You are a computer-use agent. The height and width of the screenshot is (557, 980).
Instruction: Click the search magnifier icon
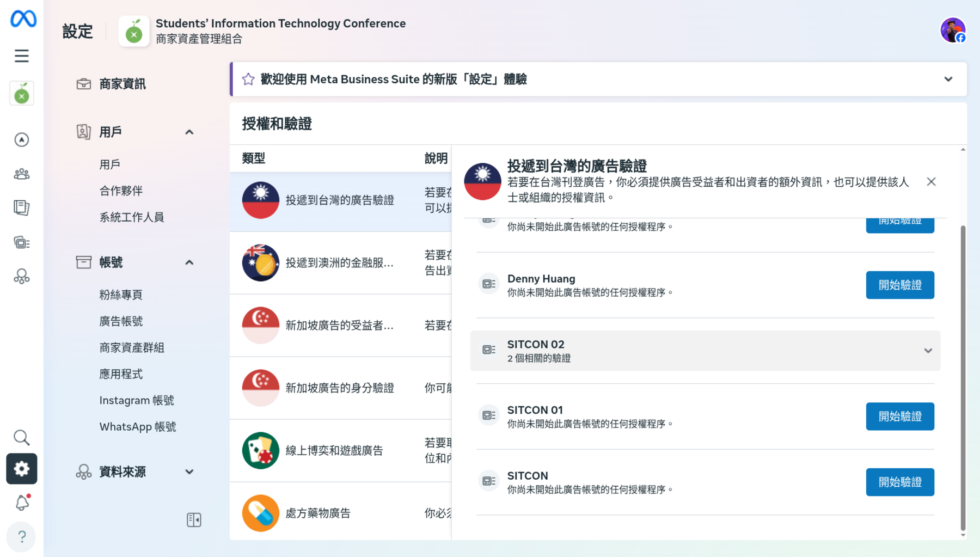coord(22,437)
